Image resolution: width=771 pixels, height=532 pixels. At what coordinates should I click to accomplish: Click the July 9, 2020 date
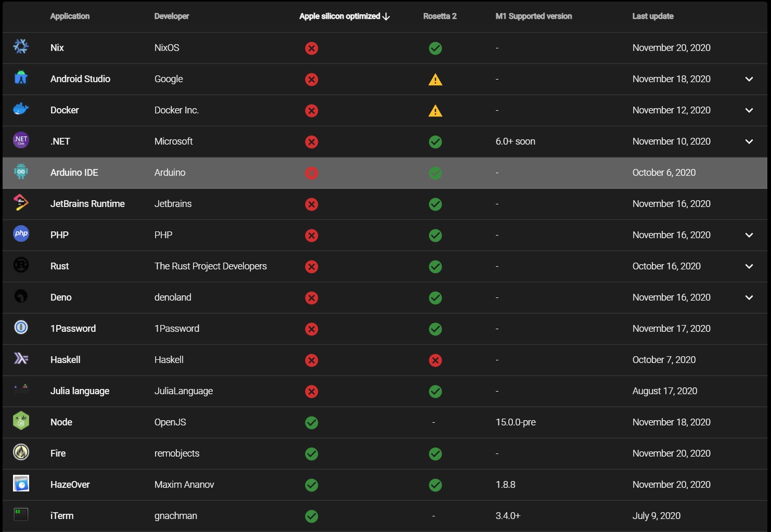coord(657,515)
